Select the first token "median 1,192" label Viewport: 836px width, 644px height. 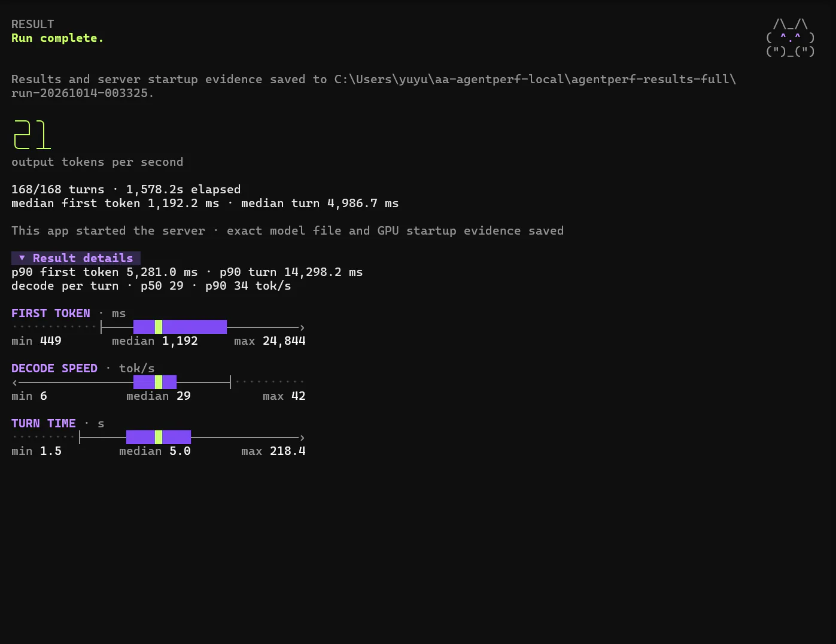click(155, 341)
